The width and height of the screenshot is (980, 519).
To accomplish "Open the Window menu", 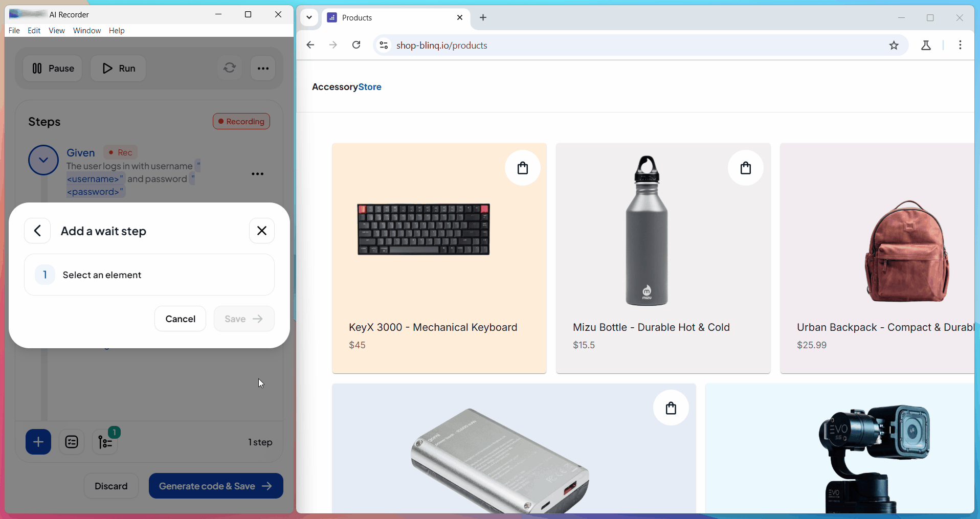I will (x=87, y=31).
